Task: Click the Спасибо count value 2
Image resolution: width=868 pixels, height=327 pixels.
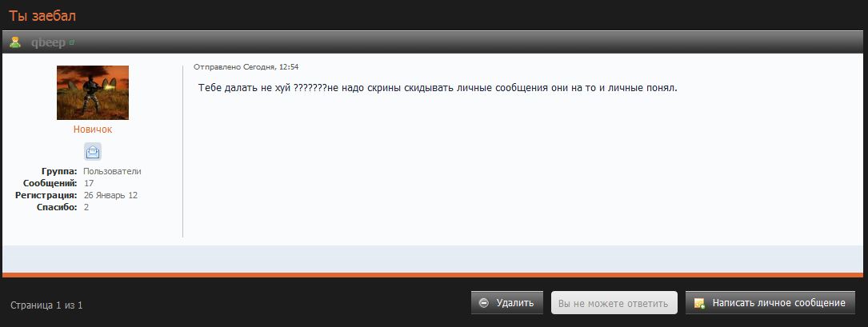Action: [x=86, y=208]
